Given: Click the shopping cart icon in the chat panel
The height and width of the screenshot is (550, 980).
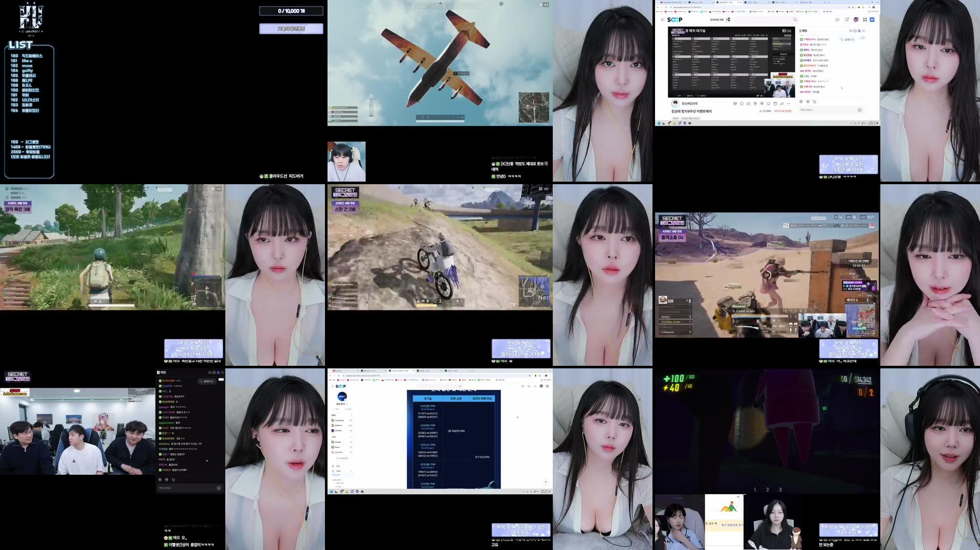Looking at the screenshot, I should [815, 102].
